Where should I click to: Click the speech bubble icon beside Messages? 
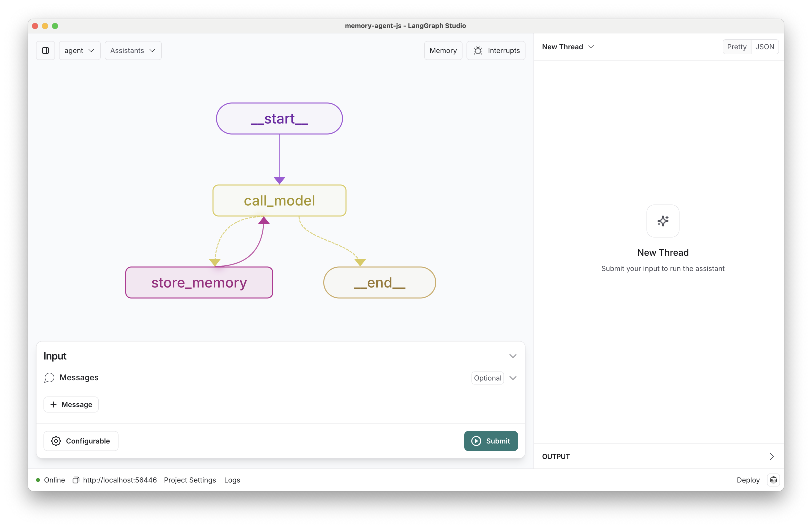(49, 377)
